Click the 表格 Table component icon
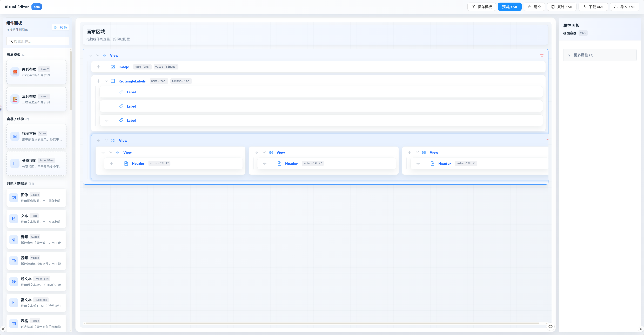The width and height of the screenshot is (644, 335). click(x=14, y=324)
